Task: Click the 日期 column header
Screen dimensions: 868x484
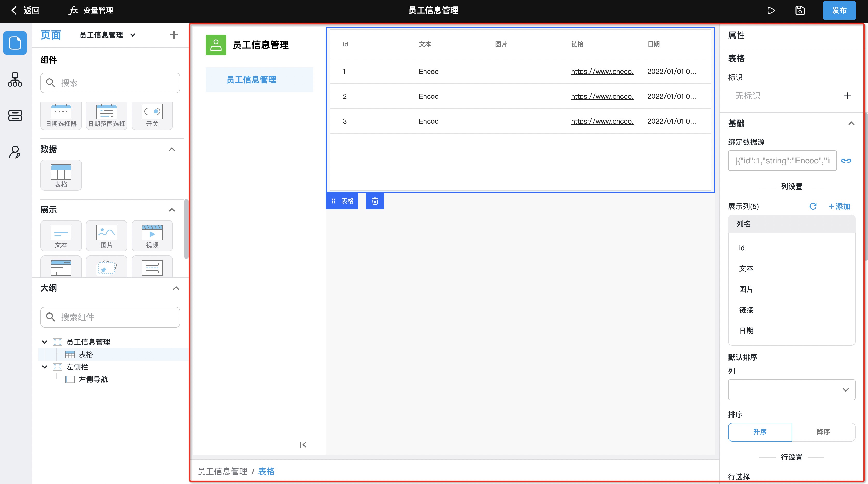Action: tap(653, 44)
